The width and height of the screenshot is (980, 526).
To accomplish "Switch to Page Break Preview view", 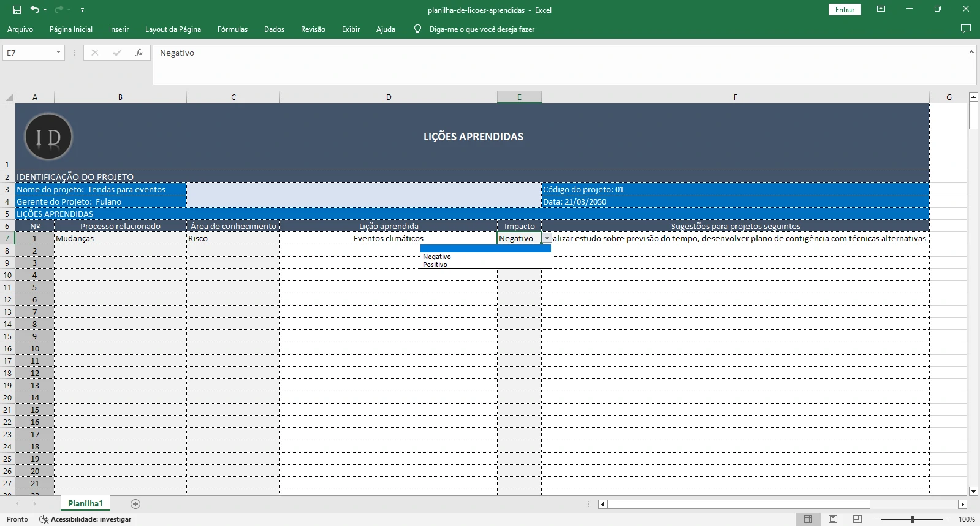I will pos(857,519).
